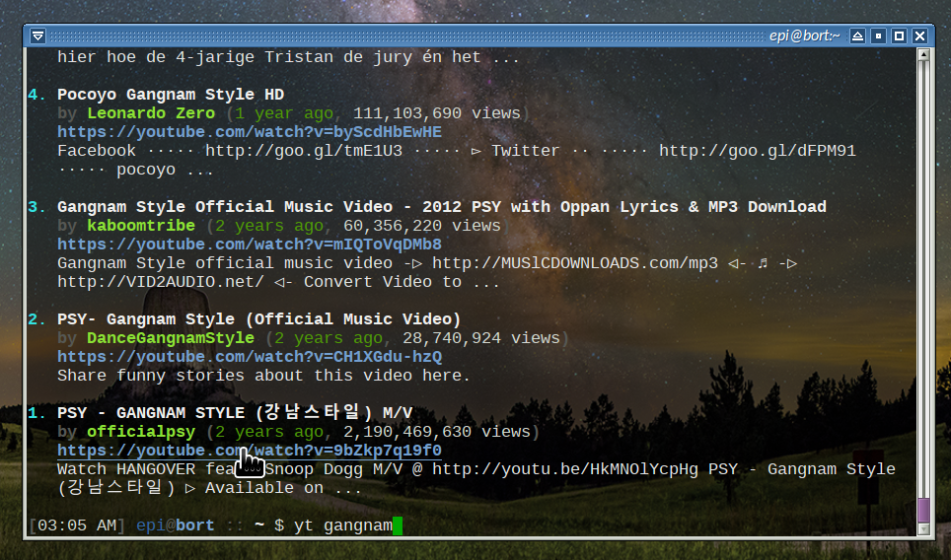This screenshot has height=560, width=951.
Task: Click channel name 'DanceGangnamStyle'
Action: tap(171, 337)
